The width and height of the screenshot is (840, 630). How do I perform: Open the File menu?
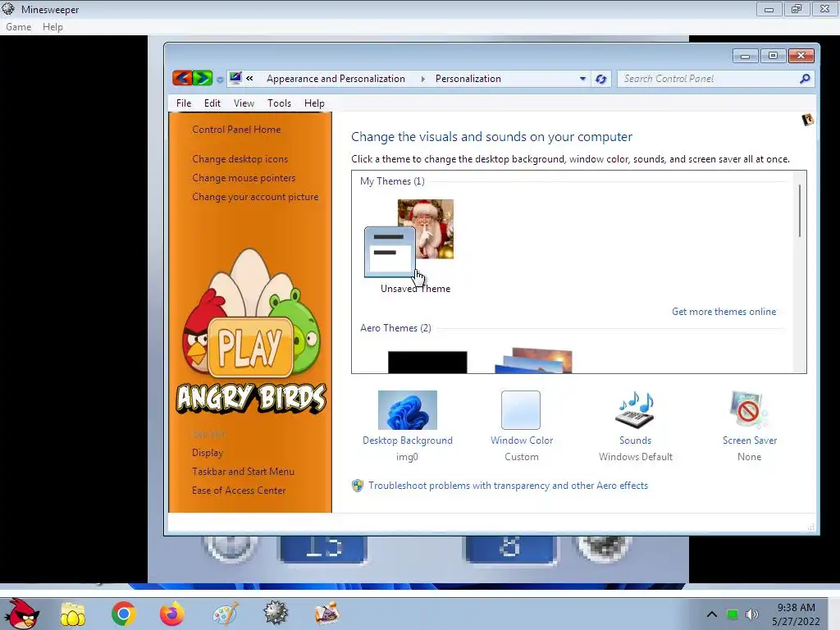184,103
